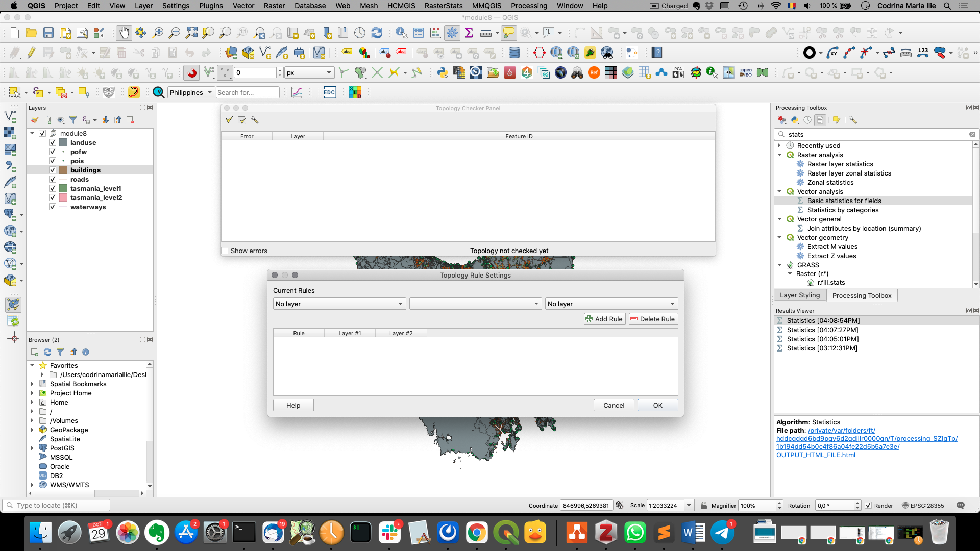Click the Add Rule button in Topology Settings
980x551 pixels.
point(604,319)
